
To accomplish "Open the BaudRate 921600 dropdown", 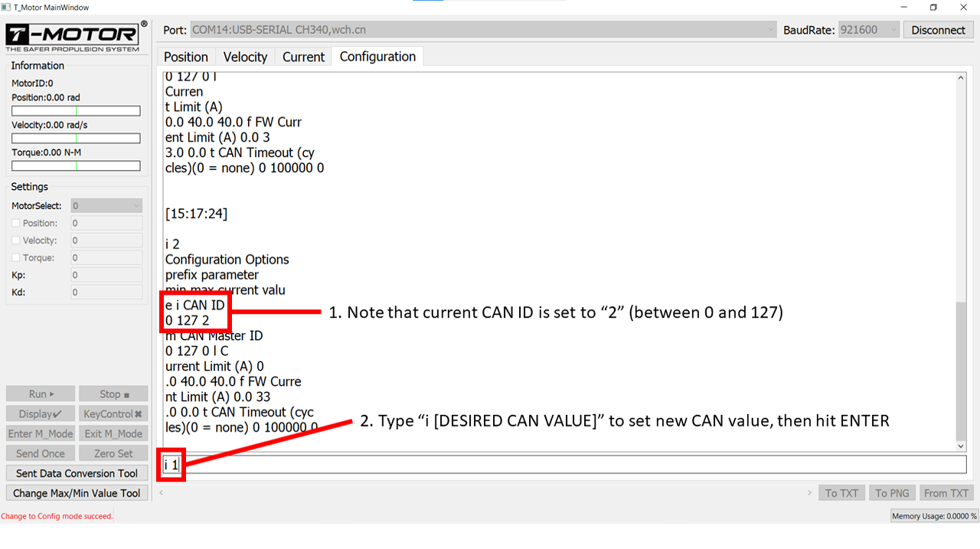I will click(868, 30).
